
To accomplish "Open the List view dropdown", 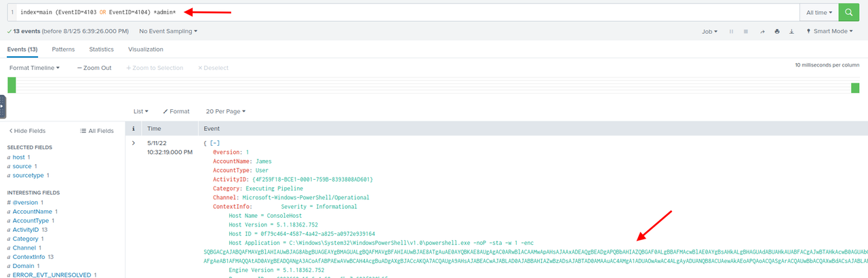I will (141, 111).
